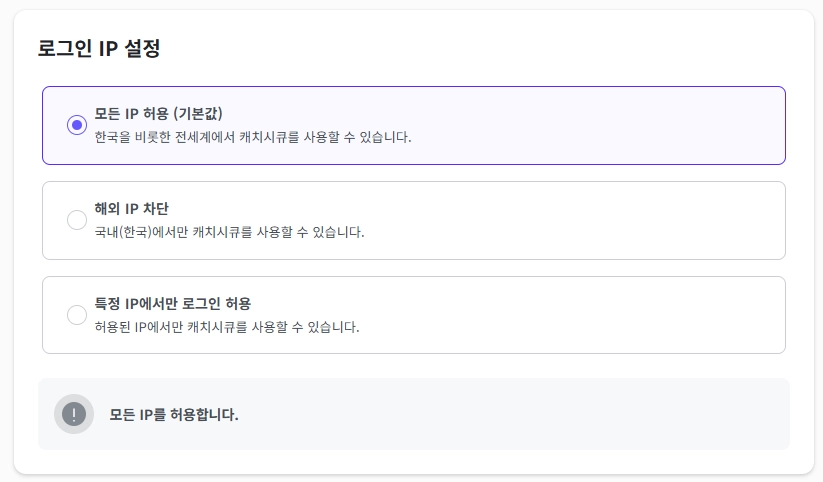Click the white settings panel background
The height and width of the screenshot is (482, 823).
click(500, 48)
